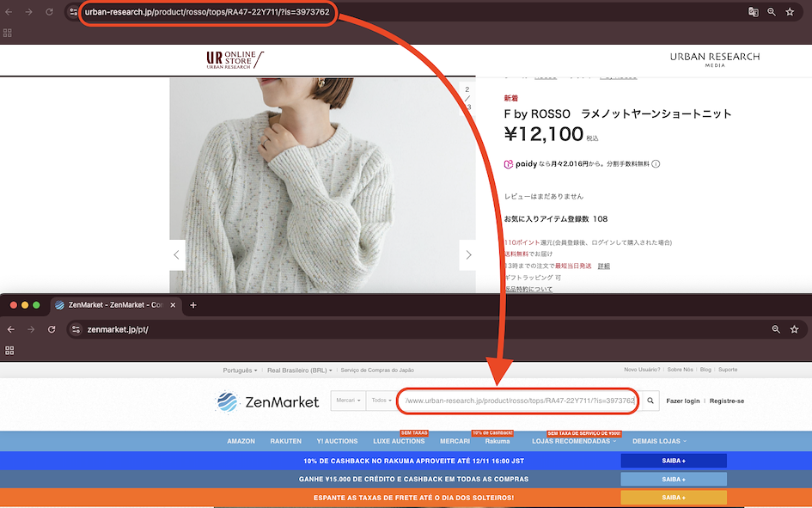Click zoom magnifier in ZenMarket address bar
812x508 pixels.
(x=776, y=329)
